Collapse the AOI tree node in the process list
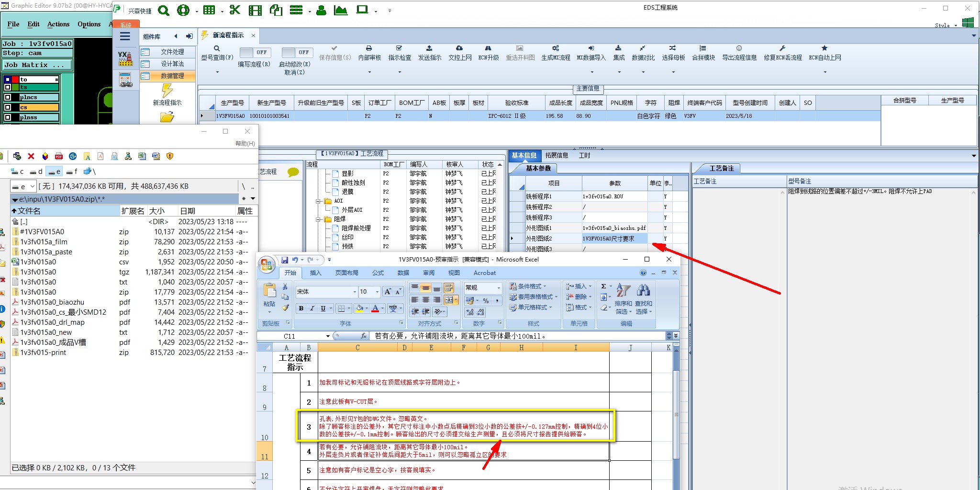This screenshot has height=490, width=980. pos(319,201)
